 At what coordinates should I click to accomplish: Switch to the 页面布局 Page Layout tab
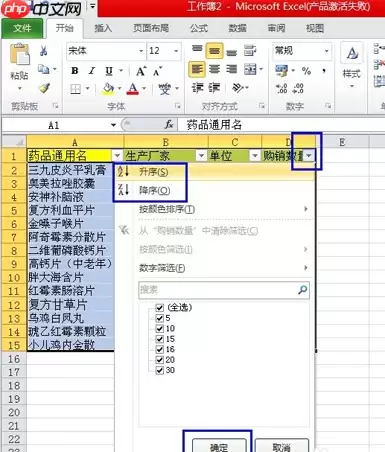pos(151,28)
